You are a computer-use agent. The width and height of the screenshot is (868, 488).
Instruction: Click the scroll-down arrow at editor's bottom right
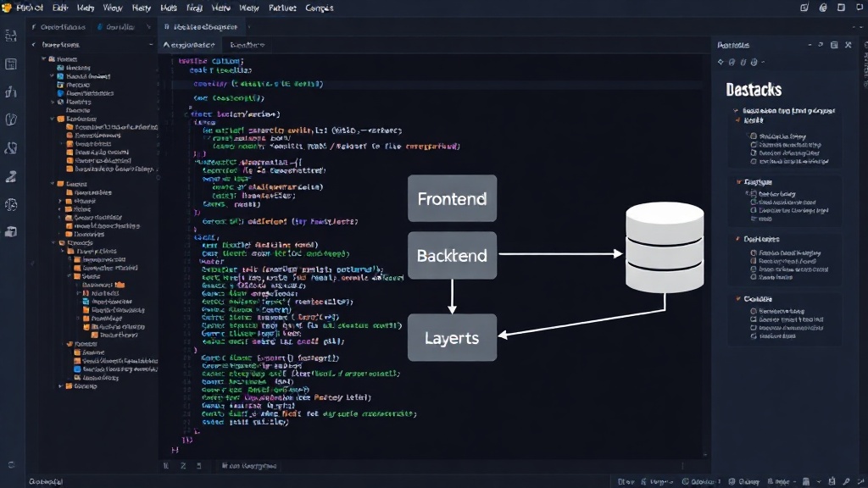tap(704, 455)
